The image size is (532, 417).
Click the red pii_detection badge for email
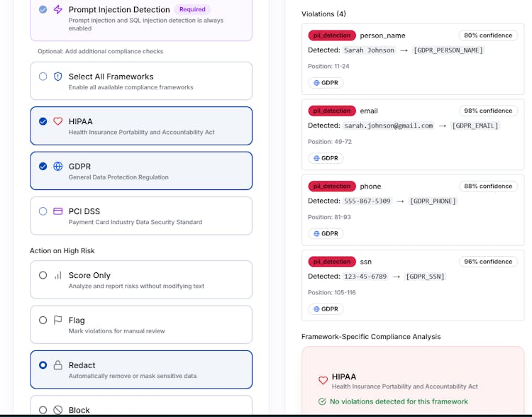pyautogui.click(x=332, y=111)
